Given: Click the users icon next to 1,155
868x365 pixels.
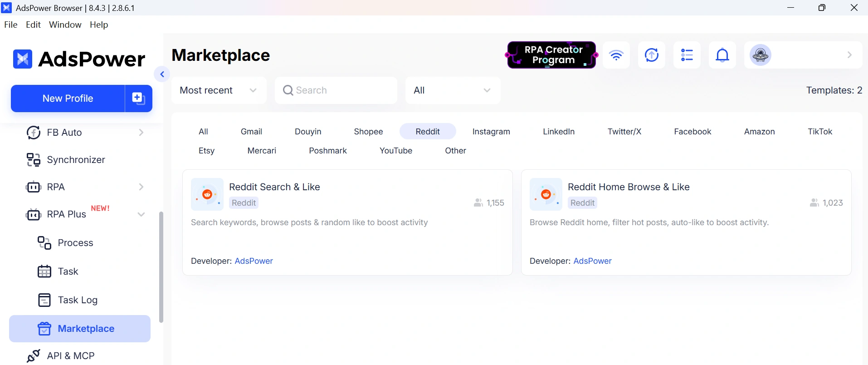Looking at the screenshot, I should click(478, 203).
